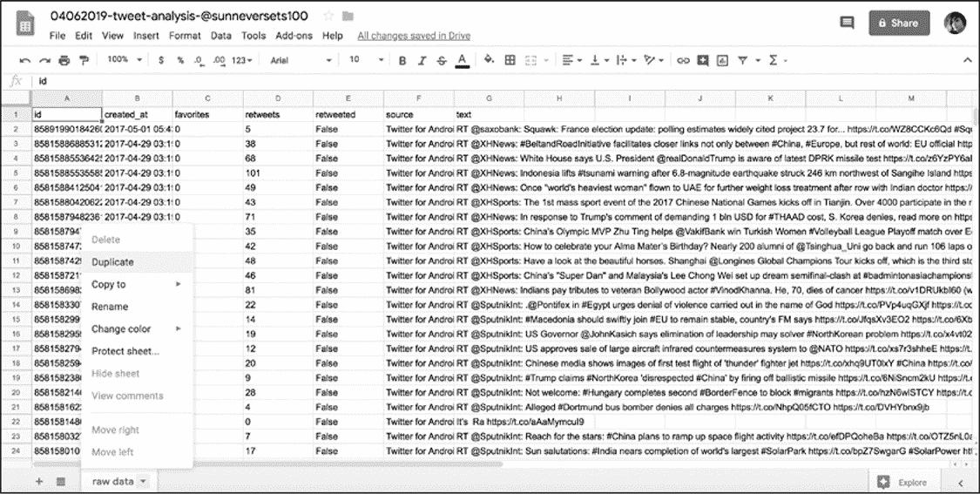
Task: Click the undo arrow in toolbar
Action: coord(24,60)
